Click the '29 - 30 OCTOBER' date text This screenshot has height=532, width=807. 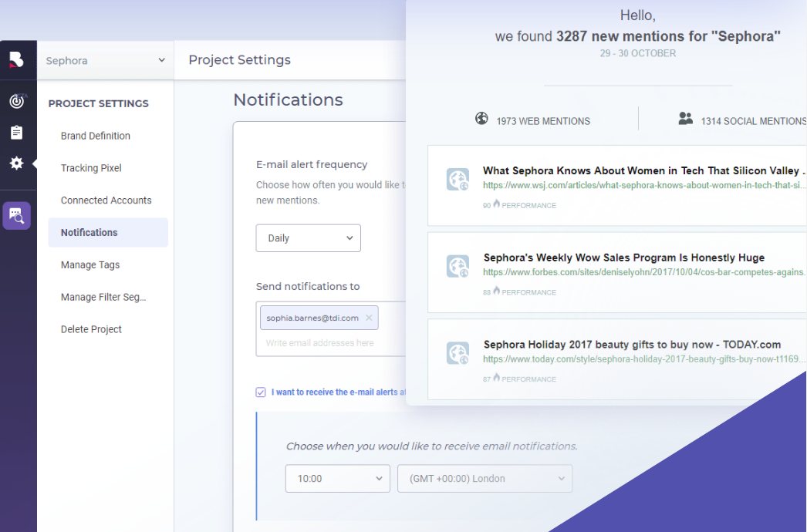click(638, 53)
